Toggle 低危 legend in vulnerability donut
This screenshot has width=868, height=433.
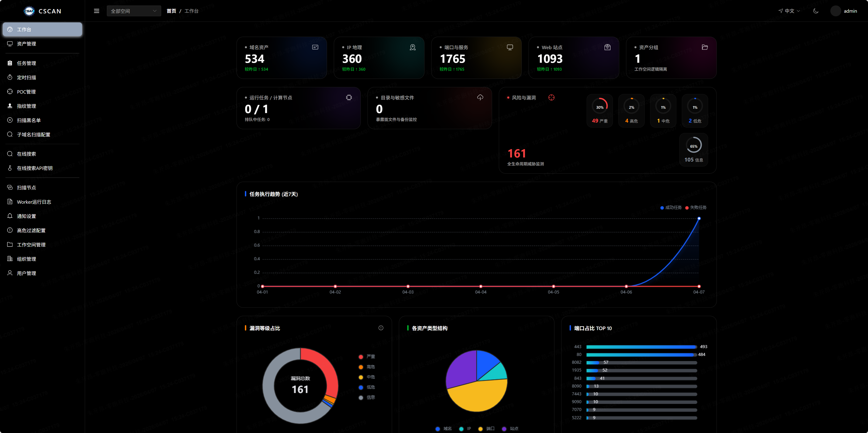367,387
